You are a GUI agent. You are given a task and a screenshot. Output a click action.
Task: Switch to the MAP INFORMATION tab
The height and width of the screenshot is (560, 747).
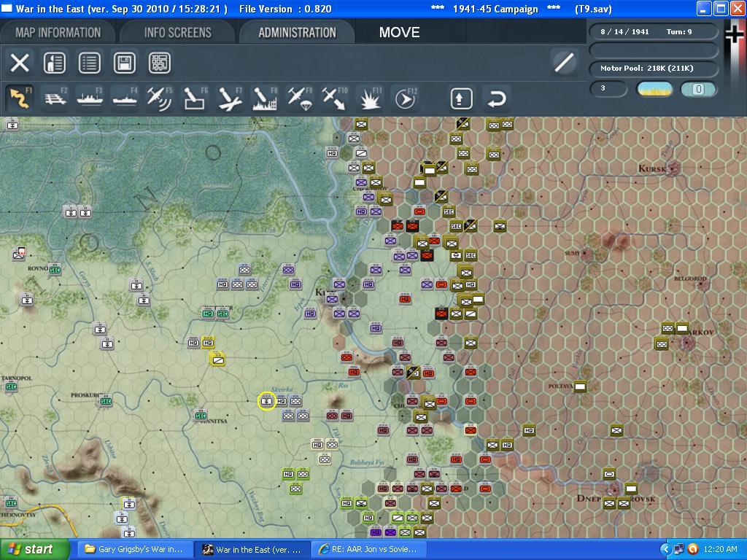[x=58, y=32]
